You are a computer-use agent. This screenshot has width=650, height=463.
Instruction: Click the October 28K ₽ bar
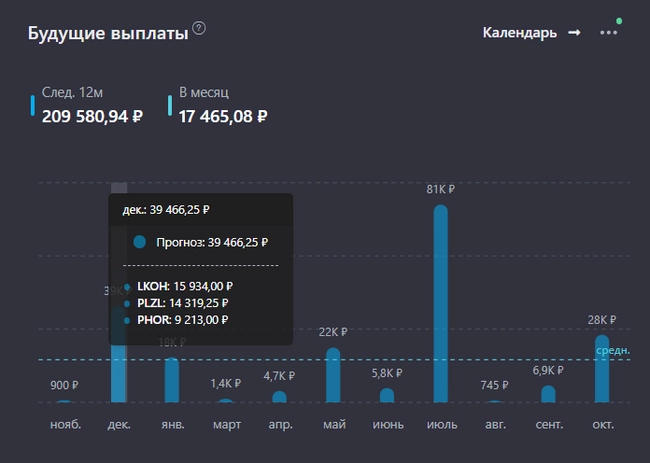(601, 368)
